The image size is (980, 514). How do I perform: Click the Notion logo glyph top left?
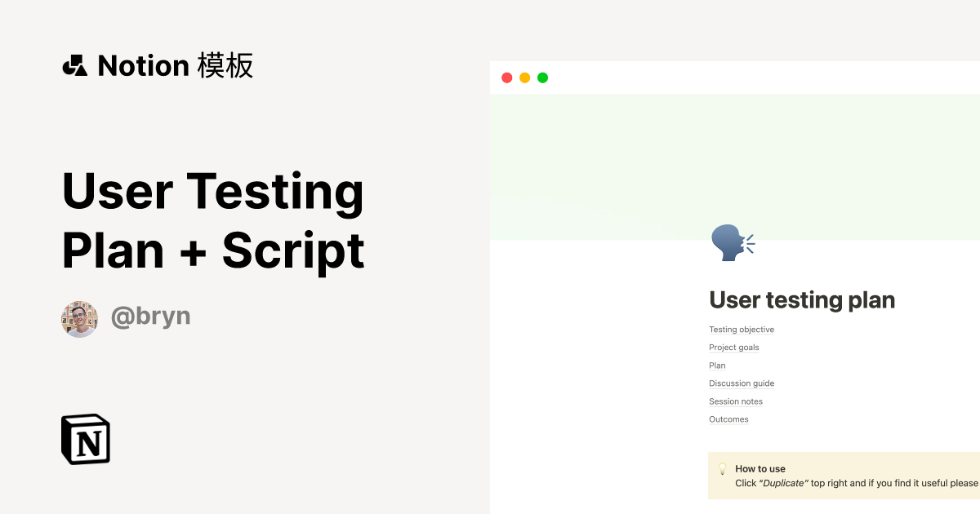[x=76, y=65]
